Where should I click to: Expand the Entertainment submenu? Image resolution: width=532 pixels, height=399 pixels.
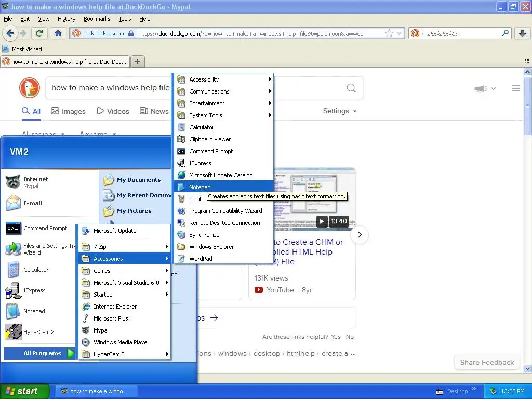[x=224, y=103]
